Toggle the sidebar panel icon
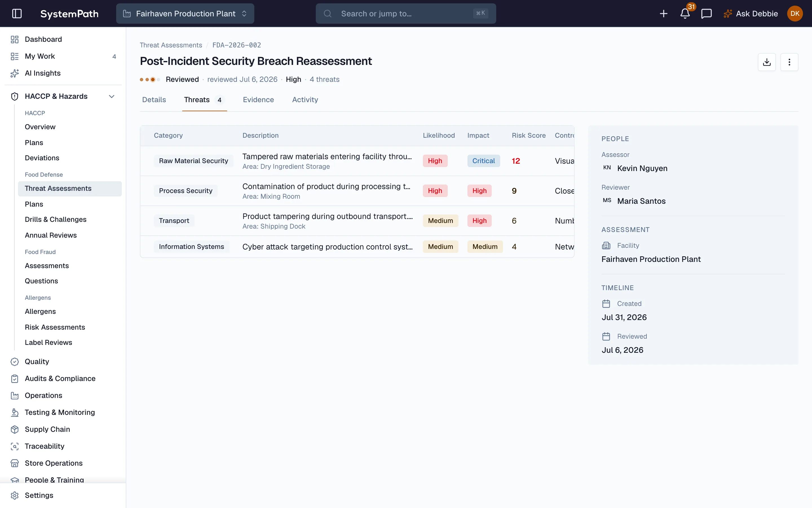Image resolution: width=812 pixels, height=508 pixels. coord(17,14)
